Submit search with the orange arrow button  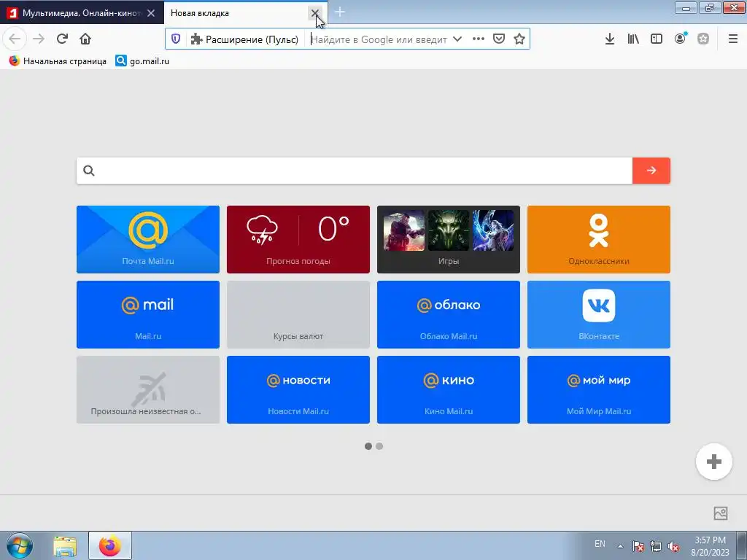[651, 171]
